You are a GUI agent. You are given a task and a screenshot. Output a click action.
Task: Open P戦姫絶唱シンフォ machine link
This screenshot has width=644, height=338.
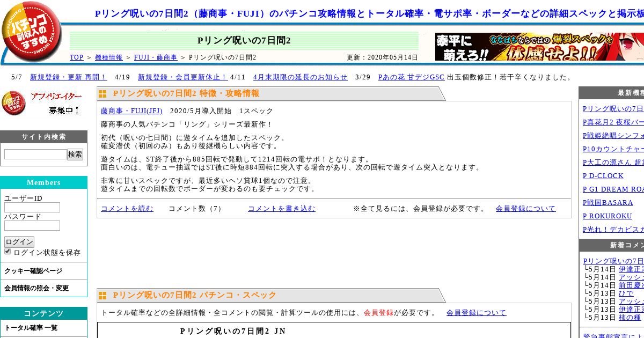pyautogui.click(x=613, y=136)
